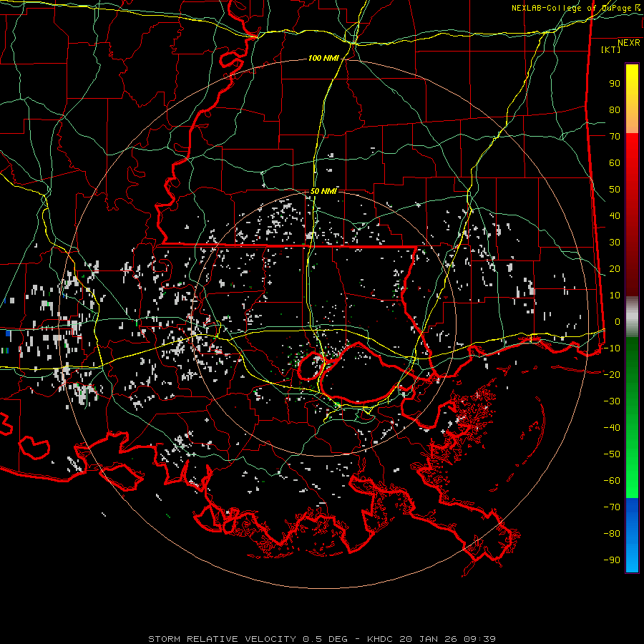
Task: Click the "70" value on the velocity scale
Action: [615, 137]
